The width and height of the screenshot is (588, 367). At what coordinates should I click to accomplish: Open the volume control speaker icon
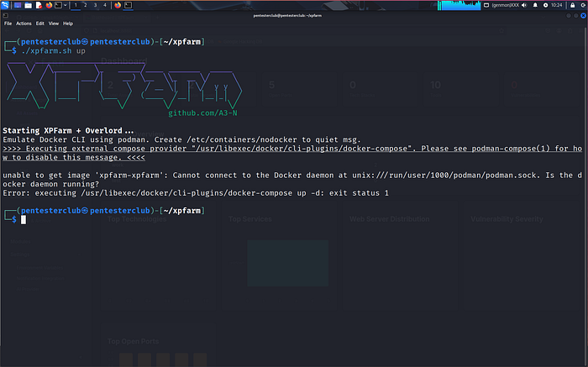[524, 5]
